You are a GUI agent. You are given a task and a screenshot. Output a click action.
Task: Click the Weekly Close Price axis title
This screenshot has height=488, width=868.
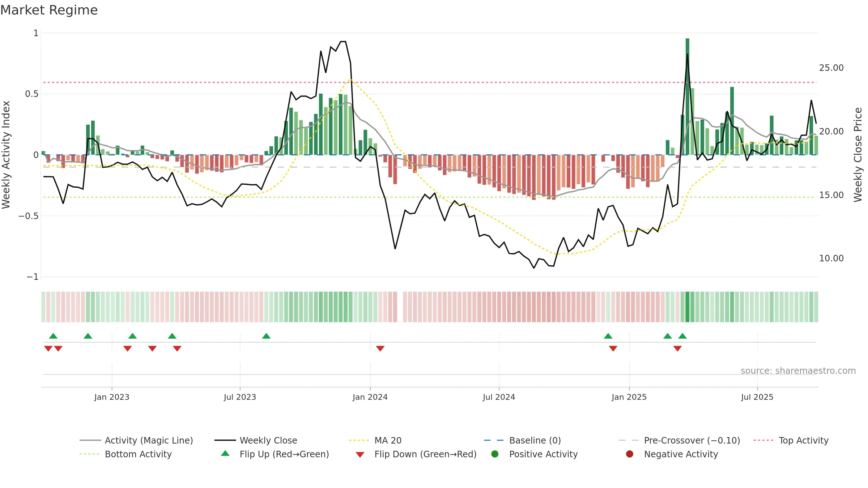[x=858, y=155]
